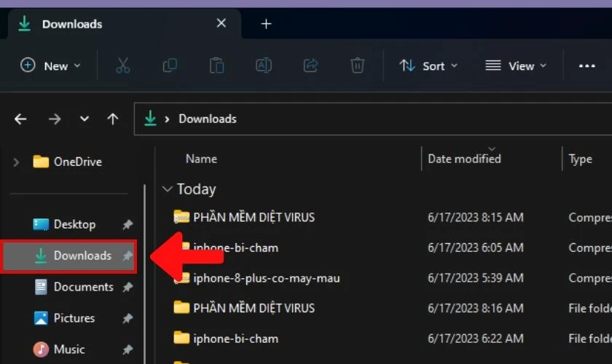Close the Downloads tab

[221, 23]
